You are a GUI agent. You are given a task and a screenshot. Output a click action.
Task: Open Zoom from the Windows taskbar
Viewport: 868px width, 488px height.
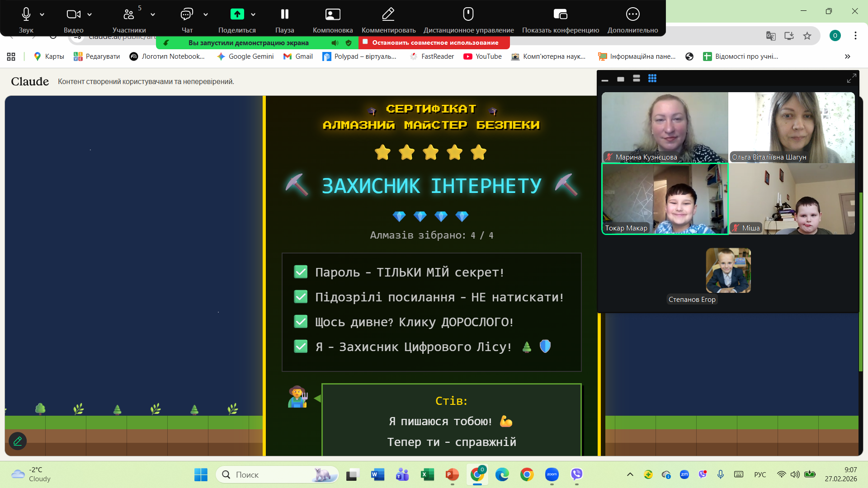coord(552,474)
